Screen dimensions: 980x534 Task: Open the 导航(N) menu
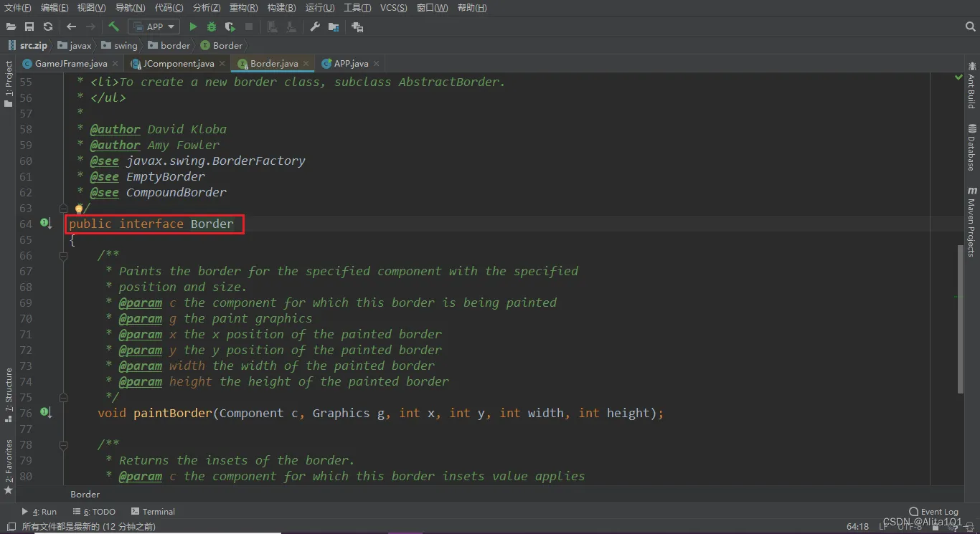point(130,8)
